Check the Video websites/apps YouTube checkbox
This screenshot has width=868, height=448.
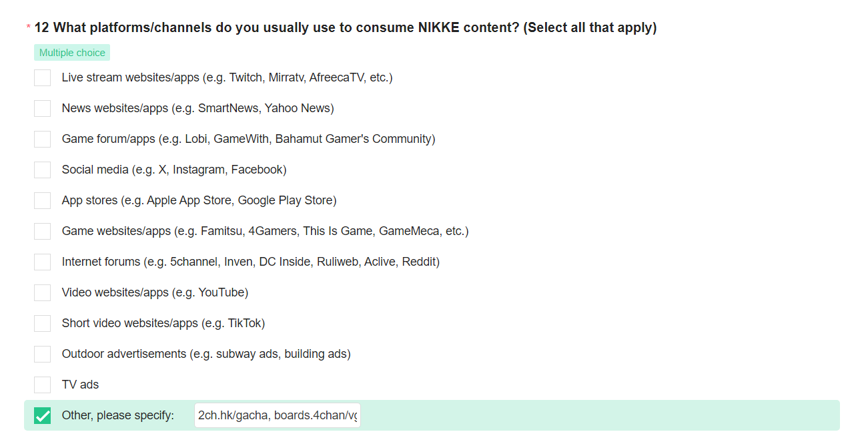click(x=42, y=292)
